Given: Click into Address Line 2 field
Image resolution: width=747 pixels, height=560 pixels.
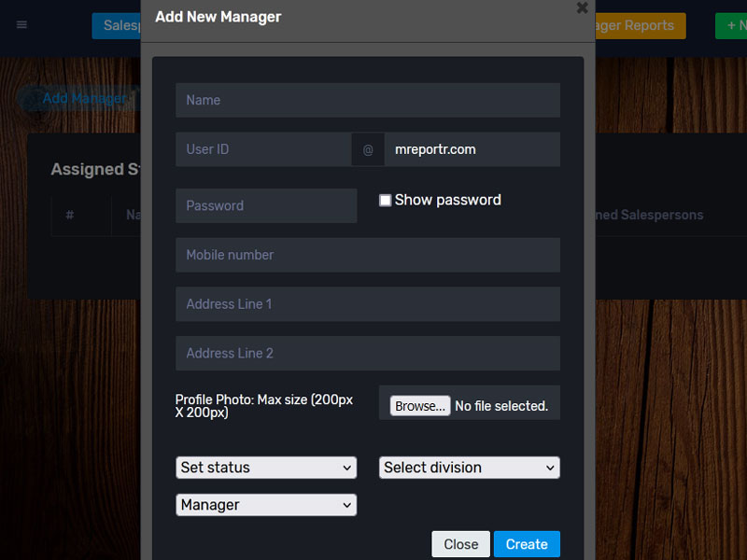Looking at the screenshot, I should (x=367, y=354).
